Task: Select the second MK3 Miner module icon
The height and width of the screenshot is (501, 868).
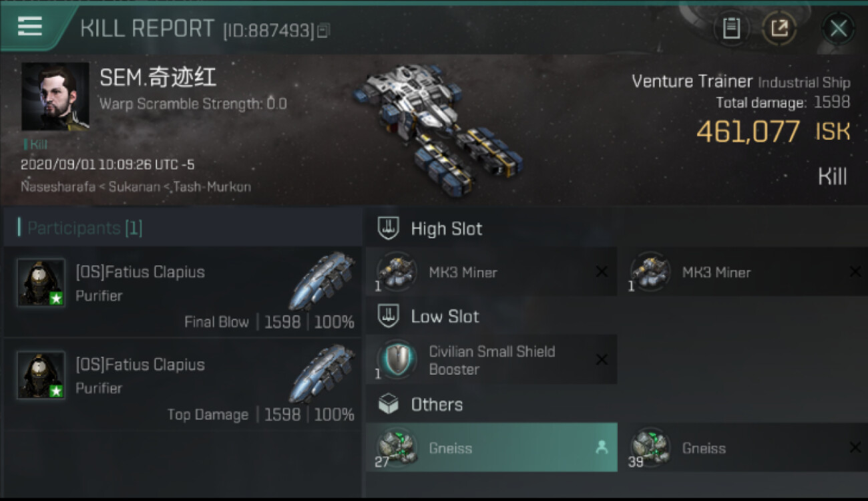Action: click(x=650, y=272)
